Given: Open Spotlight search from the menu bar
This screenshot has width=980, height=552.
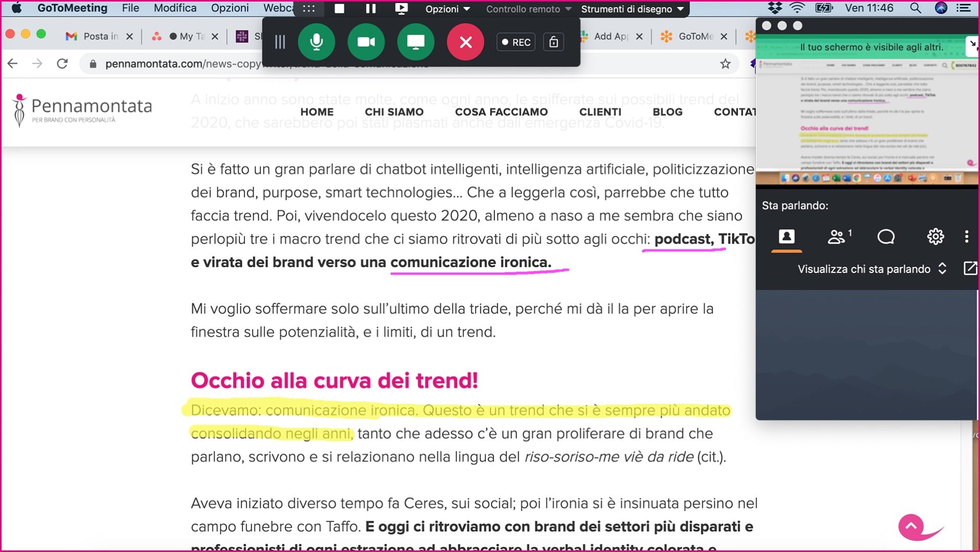Looking at the screenshot, I should click(x=917, y=8).
